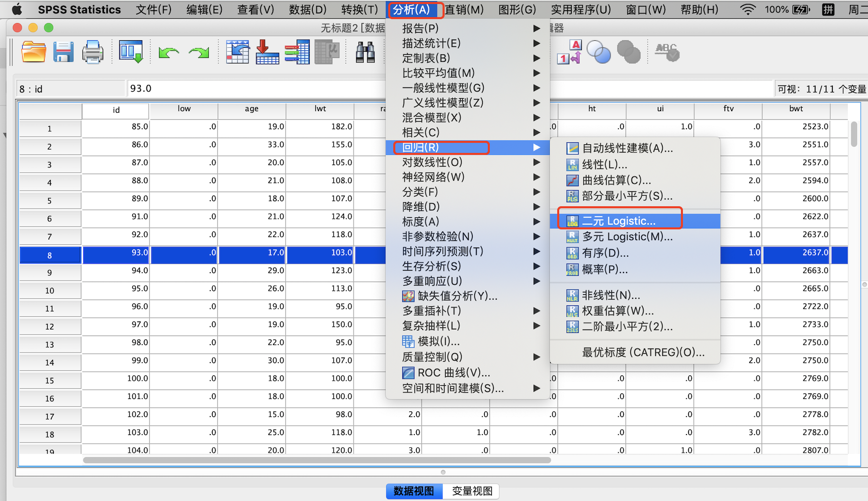
Task: Open the 帮助(H) menu
Action: (699, 10)
